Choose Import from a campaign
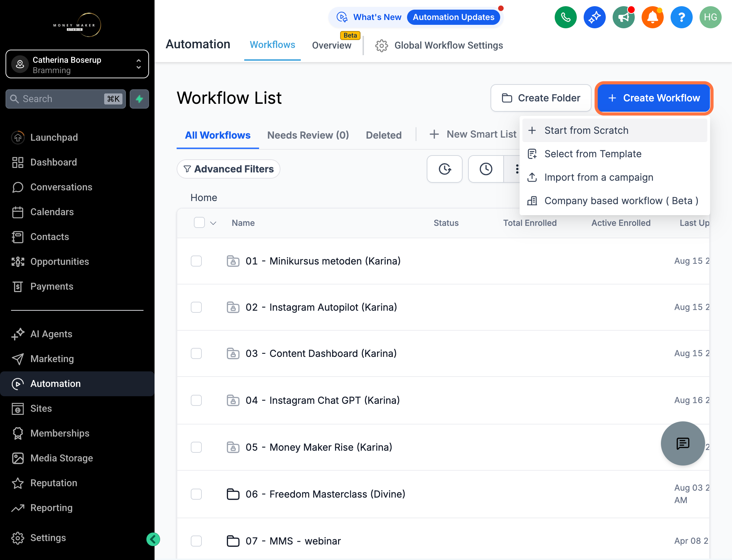The height and width of the screenshot is (560, 732). pos(615,177)
